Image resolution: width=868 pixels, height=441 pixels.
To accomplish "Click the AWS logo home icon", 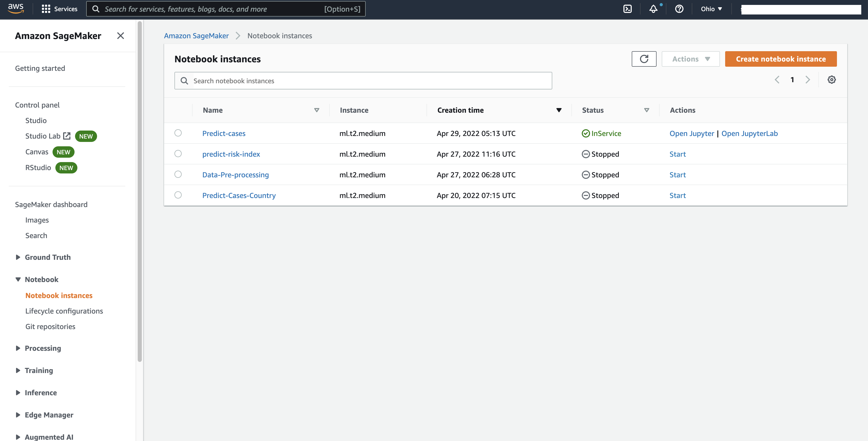I will coord(16,9).
